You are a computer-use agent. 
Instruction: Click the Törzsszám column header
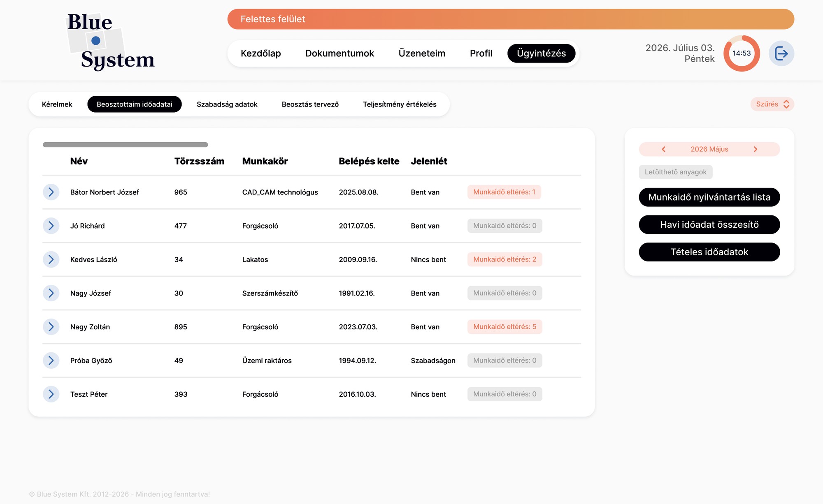click(x=199, y=161)
